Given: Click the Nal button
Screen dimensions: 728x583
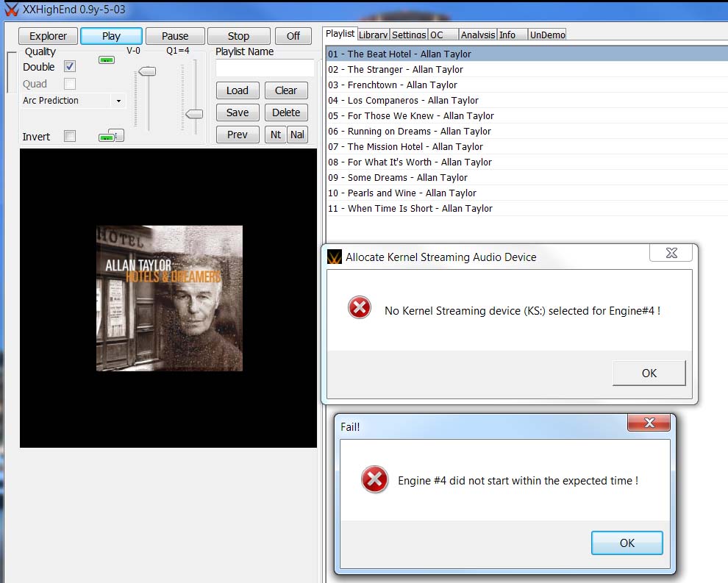Looking at the screenshot, I should [297, 135].
